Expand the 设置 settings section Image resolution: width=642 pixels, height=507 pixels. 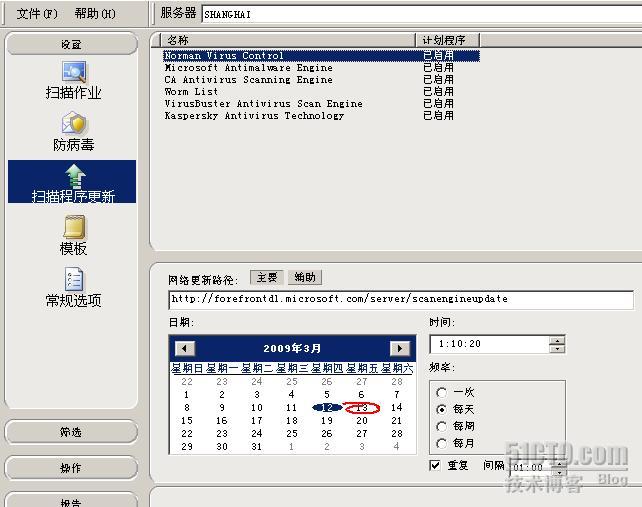(72, 44)
